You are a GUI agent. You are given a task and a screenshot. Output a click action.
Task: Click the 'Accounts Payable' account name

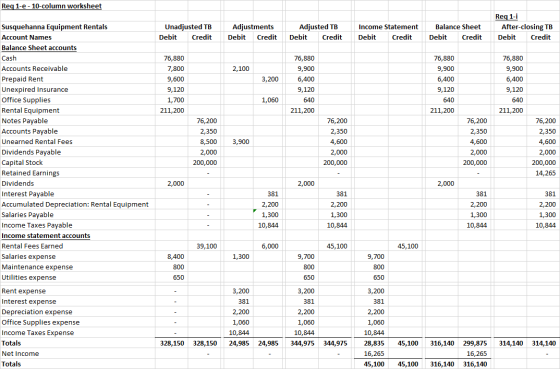29,131
